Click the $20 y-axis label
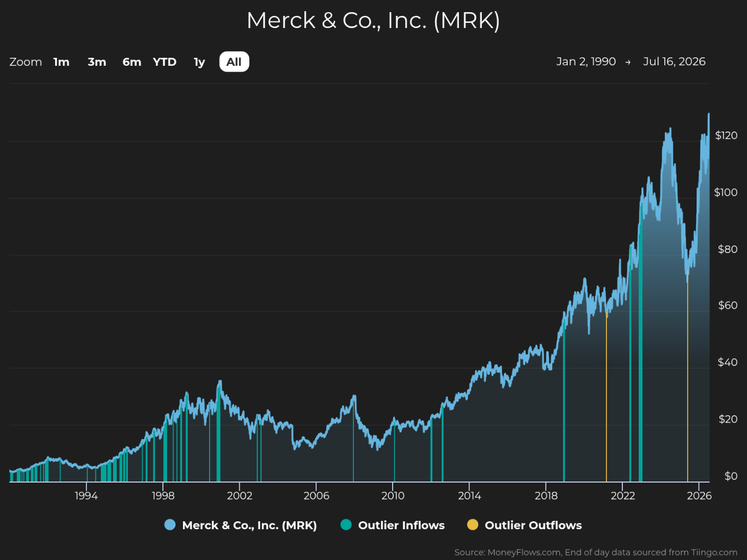This screenshot has height=560, width=747. pyautogui.click(x=728, y=419)
